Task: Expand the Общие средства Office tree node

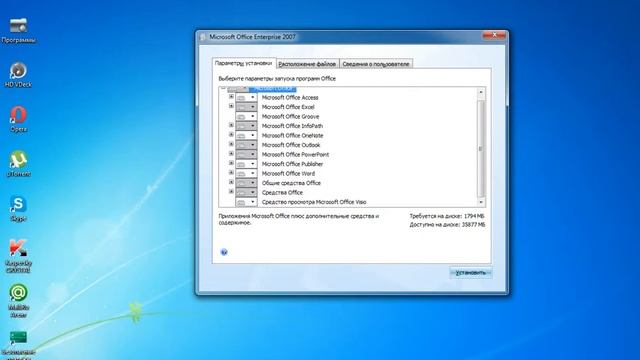Action: 231,182
